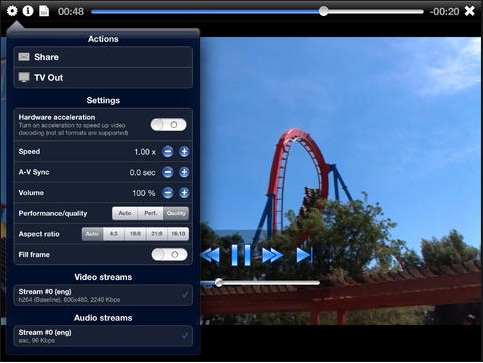Toggle the Fill frame switch
483x363 pixels.
coord(169,255)
